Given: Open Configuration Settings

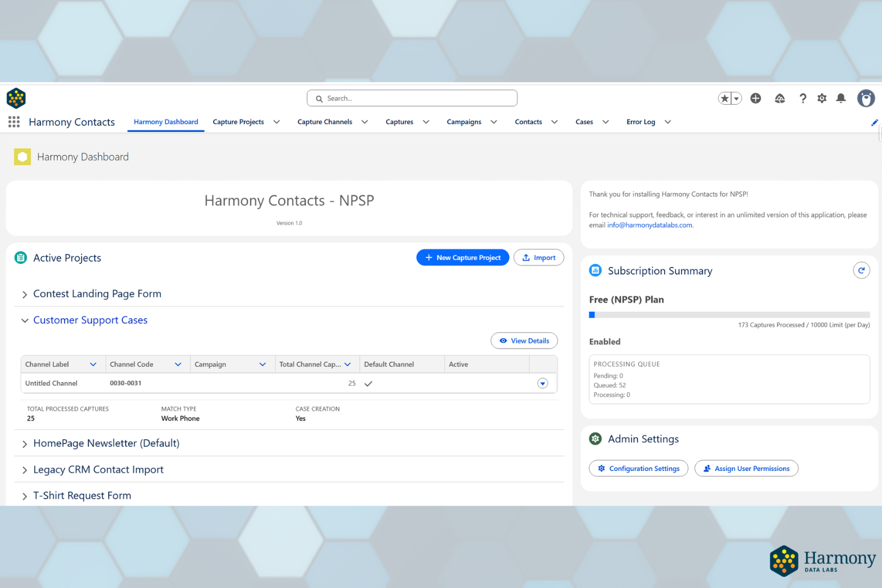Looking at the screenshot, I should point(639,468).
